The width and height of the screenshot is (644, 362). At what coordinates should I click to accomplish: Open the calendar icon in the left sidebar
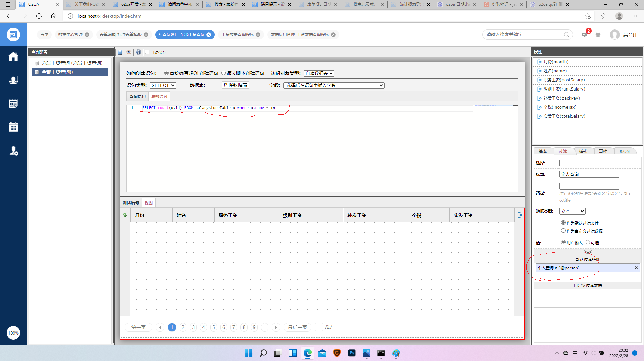click(13, 127)
